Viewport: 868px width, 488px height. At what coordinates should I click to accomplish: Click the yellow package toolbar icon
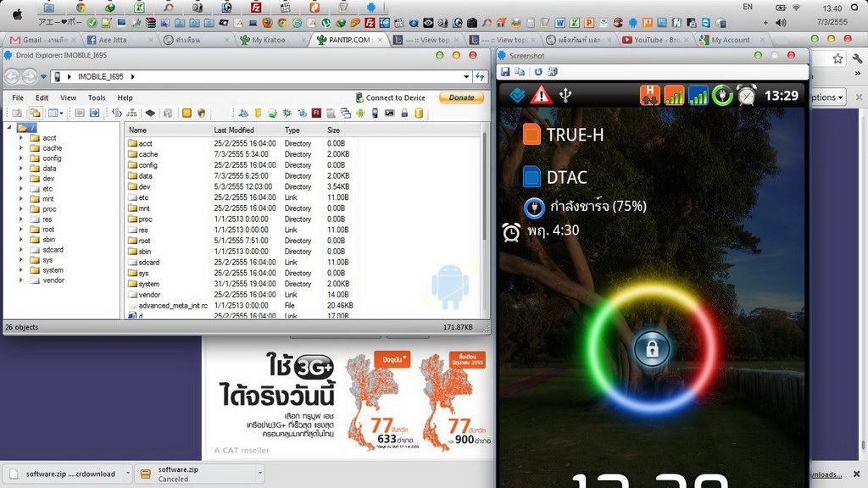[258, 113]
